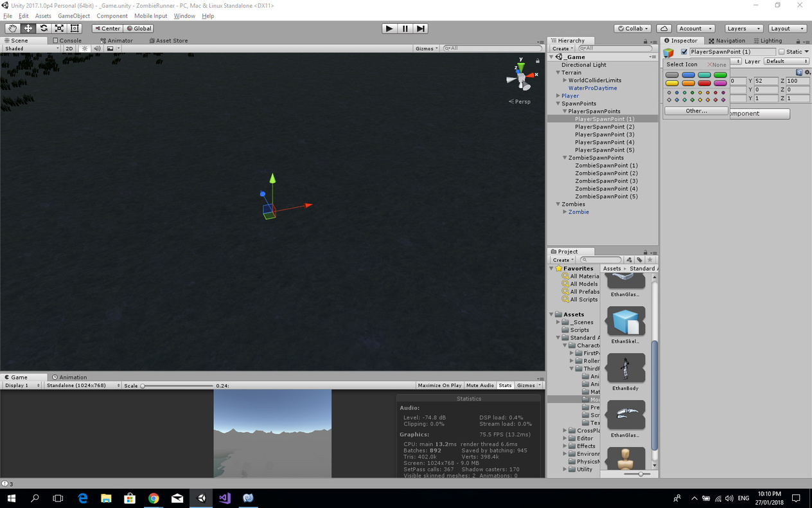812x508 pixels.
Task: Switch to the Lighting tab
Action: tap(768, 41)
